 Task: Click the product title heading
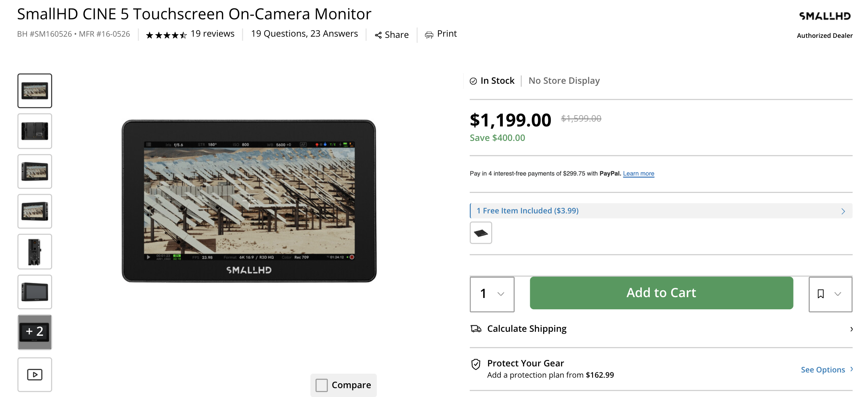click(194, 14)
